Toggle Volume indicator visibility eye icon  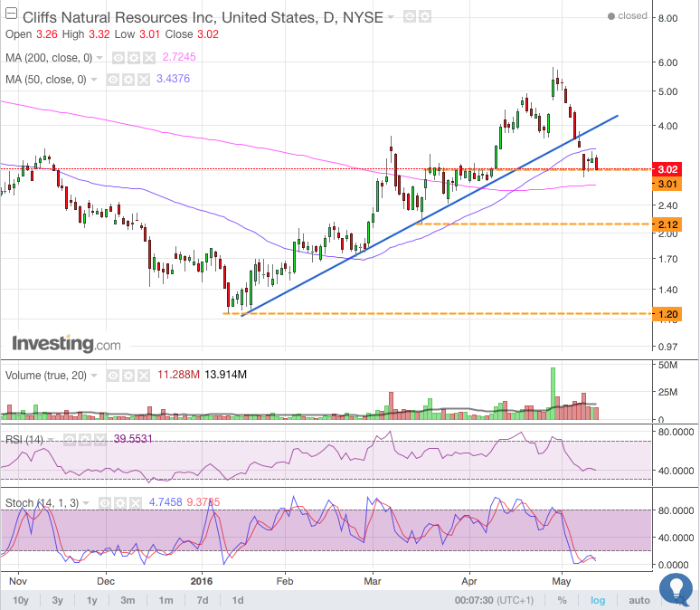coord(113,376)
